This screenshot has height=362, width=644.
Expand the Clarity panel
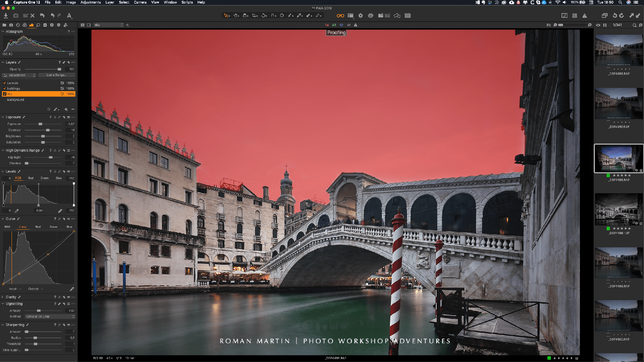(x=3, y=297)
